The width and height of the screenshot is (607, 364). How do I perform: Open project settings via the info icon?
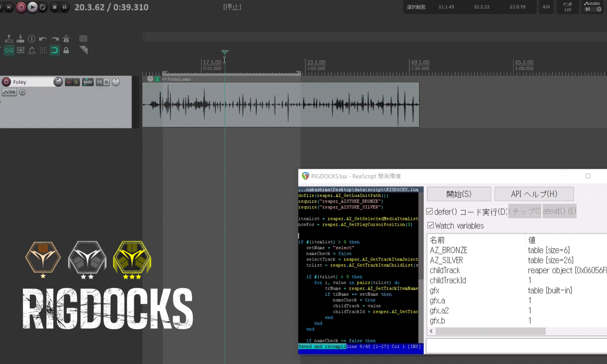tap(32, 38)
